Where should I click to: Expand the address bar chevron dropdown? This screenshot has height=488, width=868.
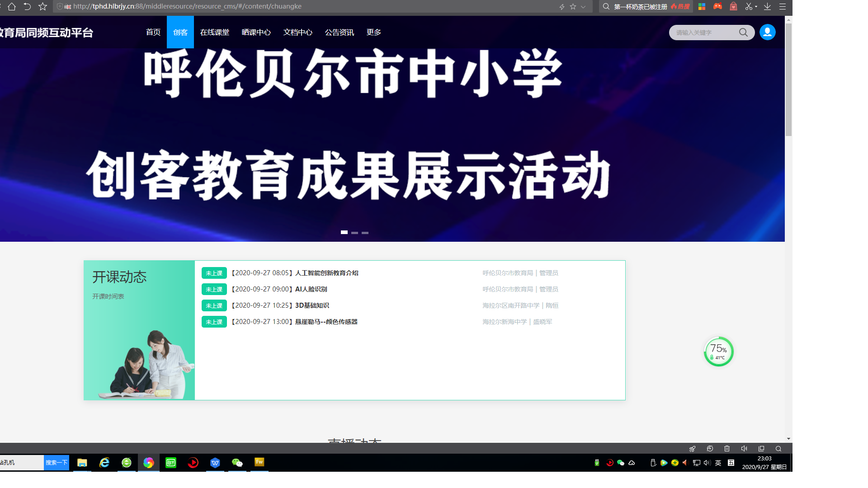(x=583, y=7)
